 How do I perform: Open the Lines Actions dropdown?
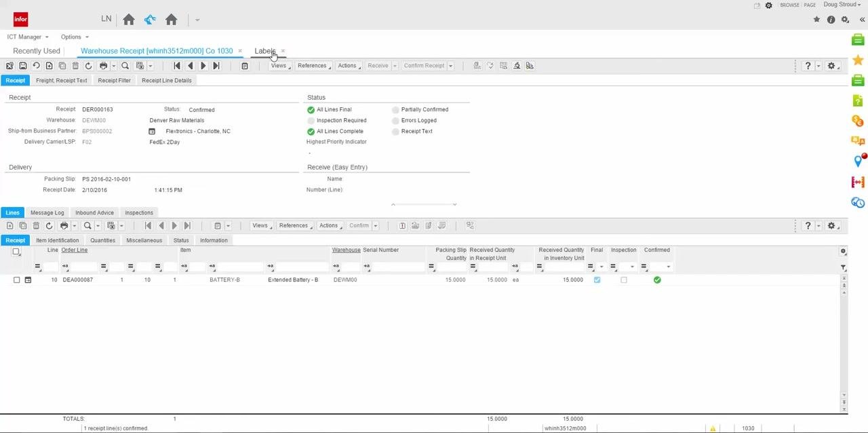tap(330, 225)
